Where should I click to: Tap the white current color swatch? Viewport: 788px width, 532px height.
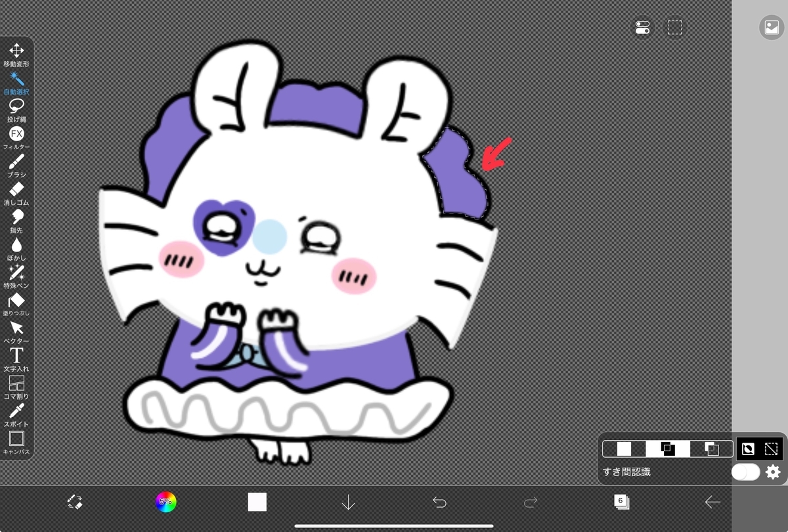[x=257, y=502]
